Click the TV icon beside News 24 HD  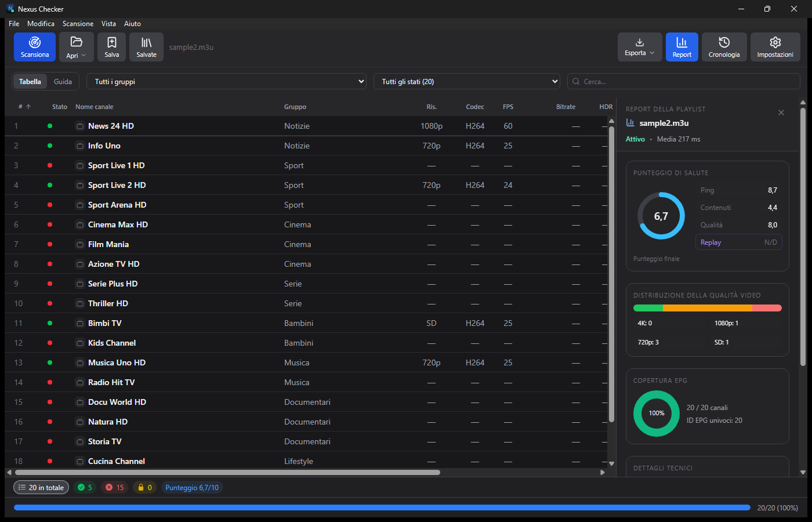click(x=80, y=126)
